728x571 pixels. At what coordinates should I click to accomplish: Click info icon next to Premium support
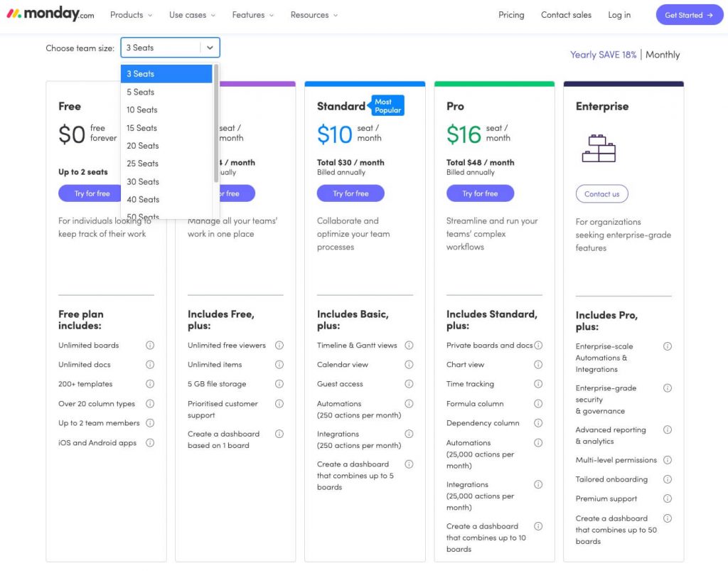tap(667, 498)
